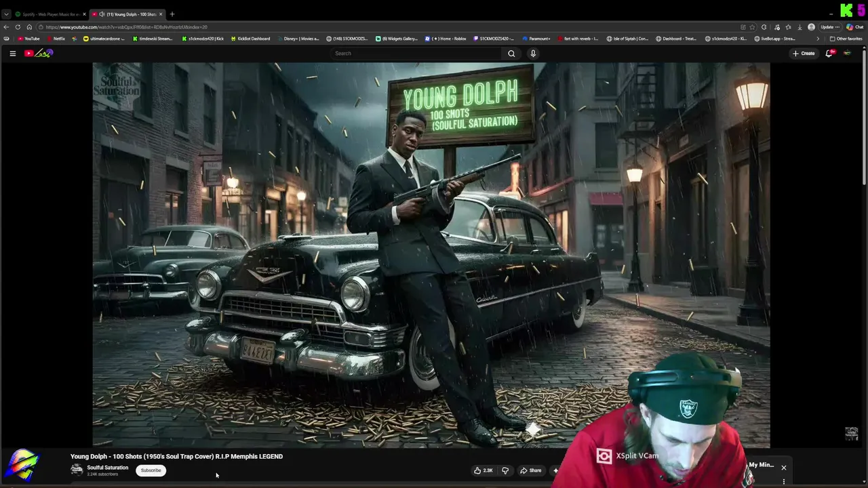Viewport: 868px width, 488px height.
Task: Open the Update settings menu
Action: pos(831,27)
